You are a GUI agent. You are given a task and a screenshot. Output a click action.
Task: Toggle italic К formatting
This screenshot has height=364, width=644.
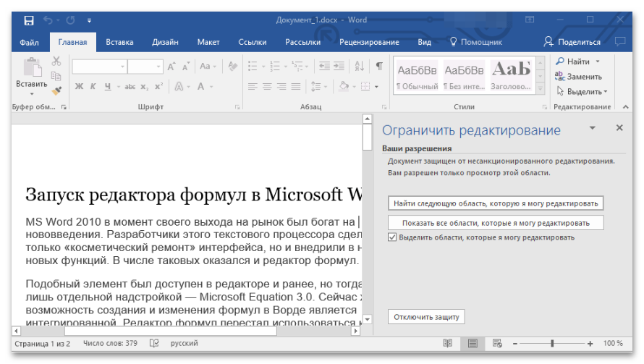(93, 86)
